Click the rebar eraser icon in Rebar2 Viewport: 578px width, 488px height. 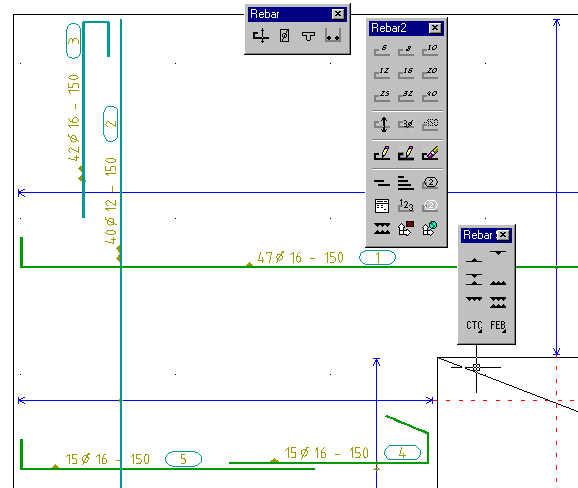430,153
